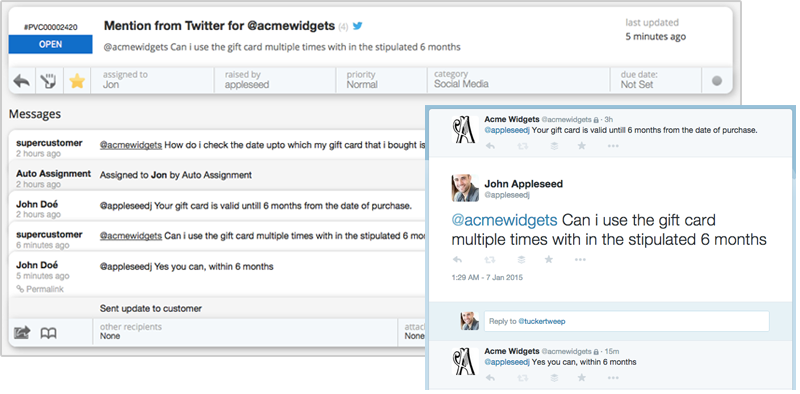Click the other recipients None field
Viewport: 800px width, 394px height.
pyautogui.click(x=245, y=331)
